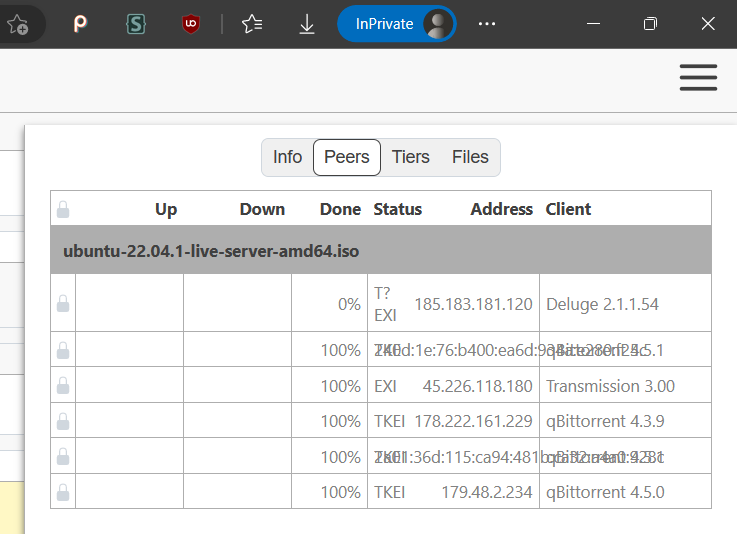Click the 100% value in Transmission 3.00 row
737x534 pixels.
[x=340, y=386]
